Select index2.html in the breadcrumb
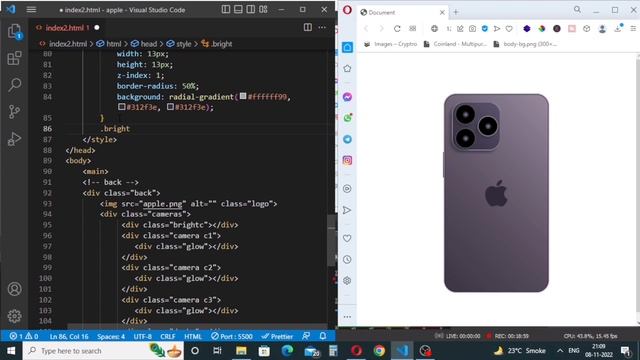Image resolution: width=640 pixels, height=360 pixels. (68, 44)
